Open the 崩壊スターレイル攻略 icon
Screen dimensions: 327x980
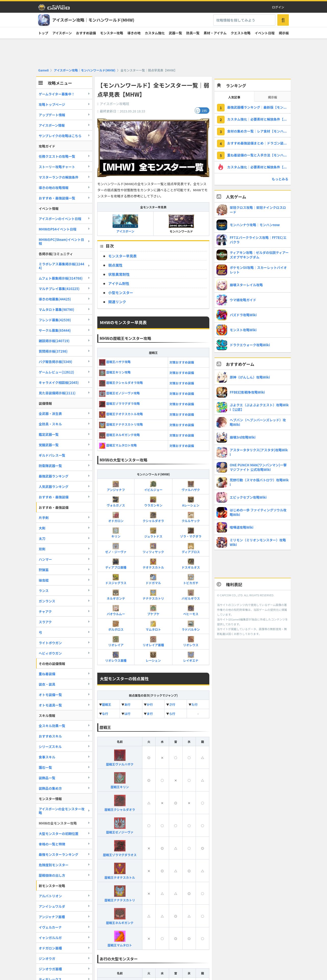tap(222, 285)
